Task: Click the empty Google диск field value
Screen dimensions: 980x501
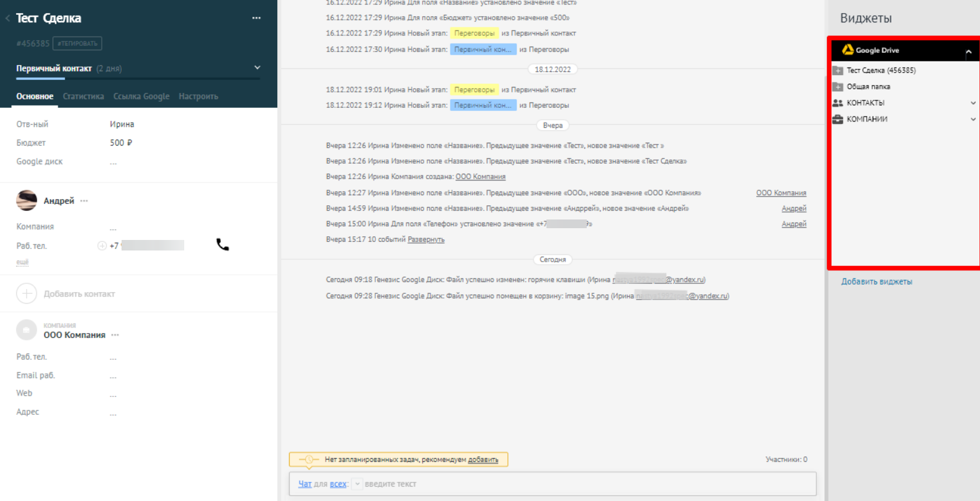Action: point(114,162)
